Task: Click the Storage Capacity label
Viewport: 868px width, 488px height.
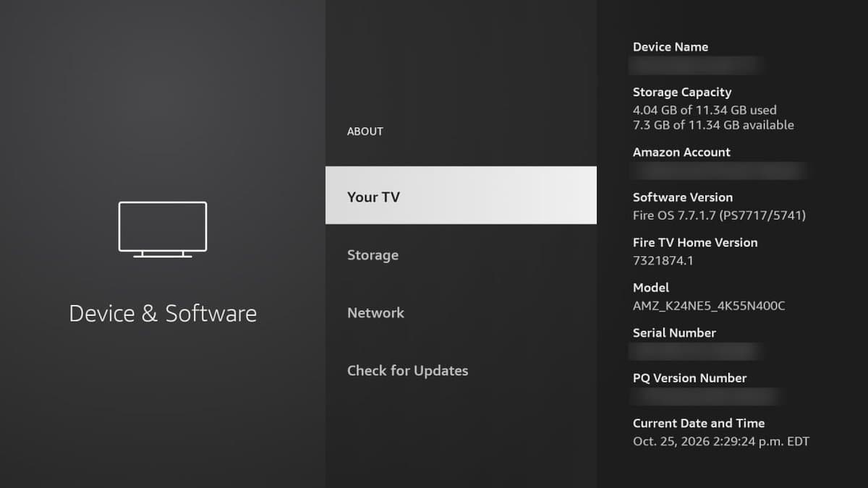Action: click(x=682, y=92)
